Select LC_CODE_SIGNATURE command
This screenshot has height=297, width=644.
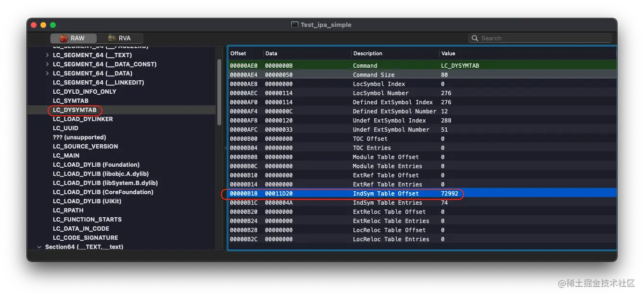(85, 238)
